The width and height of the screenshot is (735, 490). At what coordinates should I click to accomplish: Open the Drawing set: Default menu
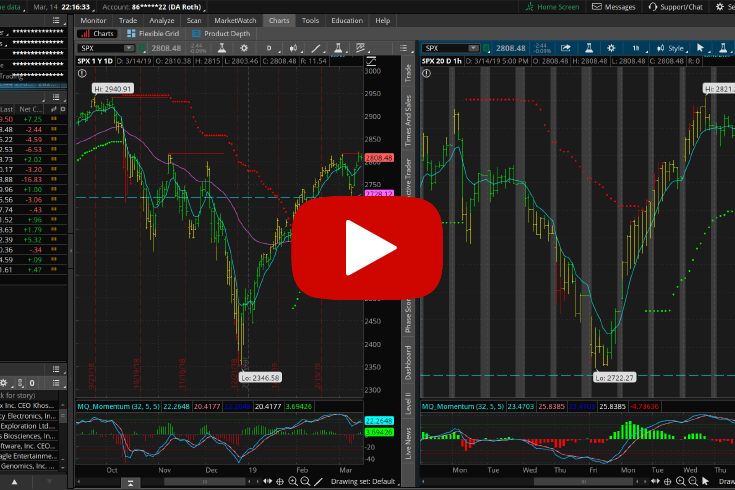[365, 482]
